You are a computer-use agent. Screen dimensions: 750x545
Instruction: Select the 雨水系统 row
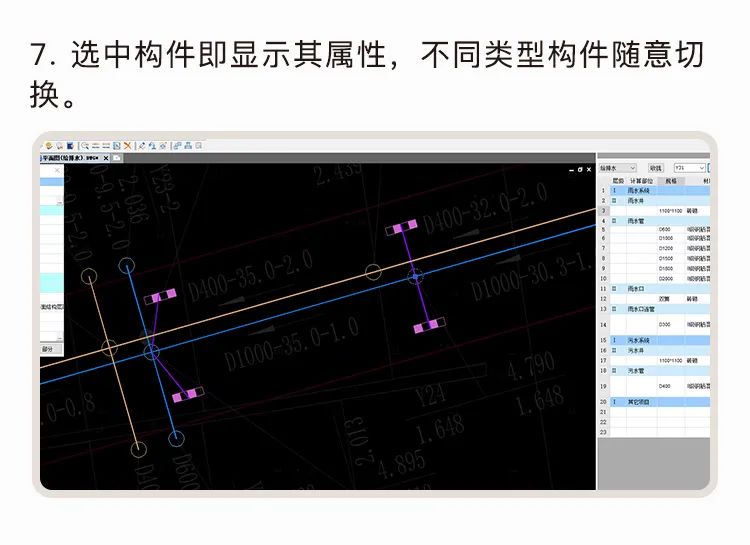tap(639, 190)
